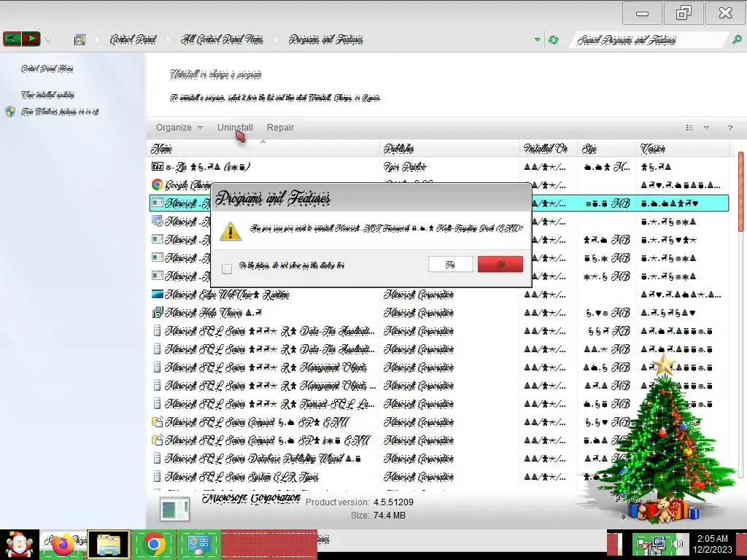Open the address bar history dropdown
747x560 pixels.
coord(538,39)
